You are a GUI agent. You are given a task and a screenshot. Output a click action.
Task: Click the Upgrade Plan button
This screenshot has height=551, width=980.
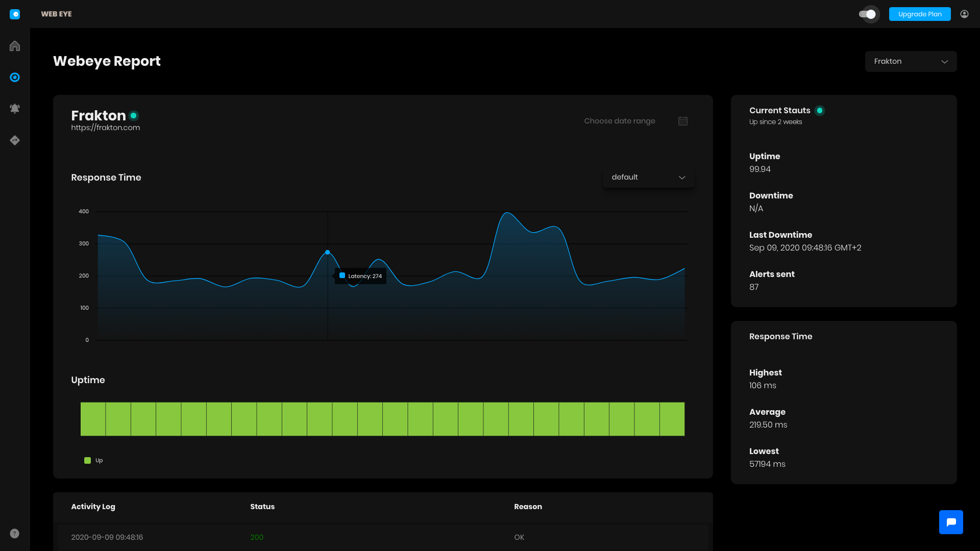click(919, 14)
